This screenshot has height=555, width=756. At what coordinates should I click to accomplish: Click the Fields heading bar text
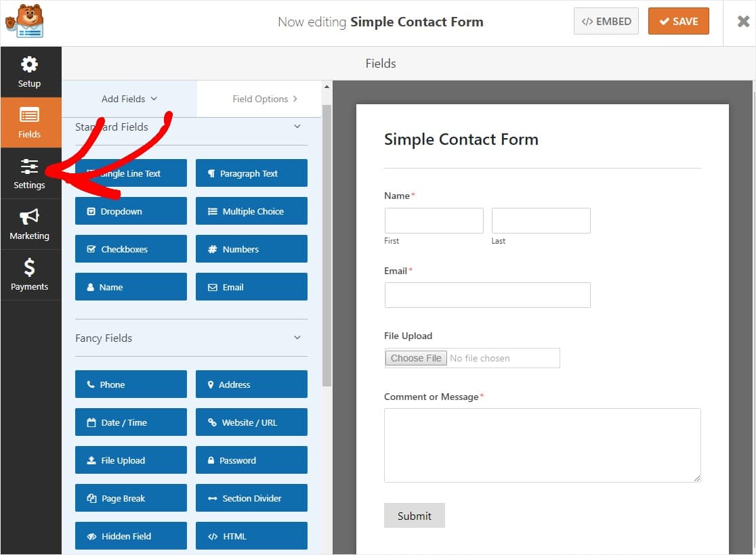click(381, 63)
